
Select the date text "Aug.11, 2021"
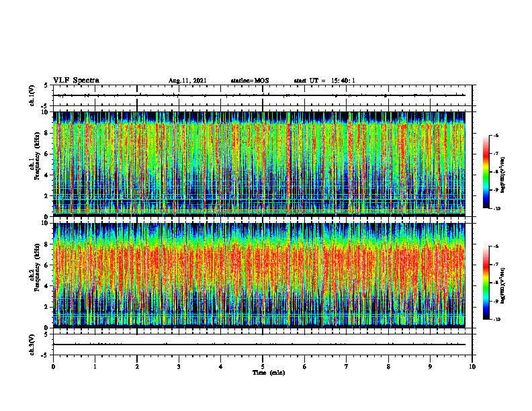tap(187, 81)
